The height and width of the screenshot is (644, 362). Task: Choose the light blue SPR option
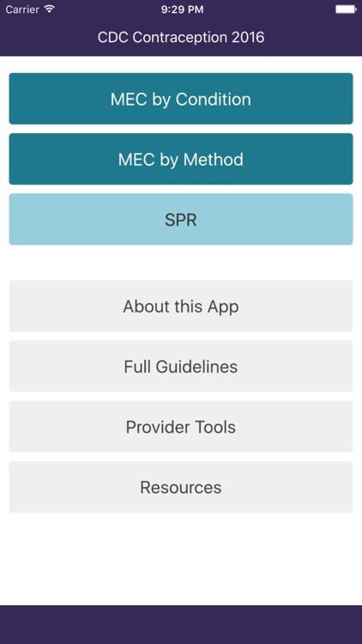(x=181, y=219)
